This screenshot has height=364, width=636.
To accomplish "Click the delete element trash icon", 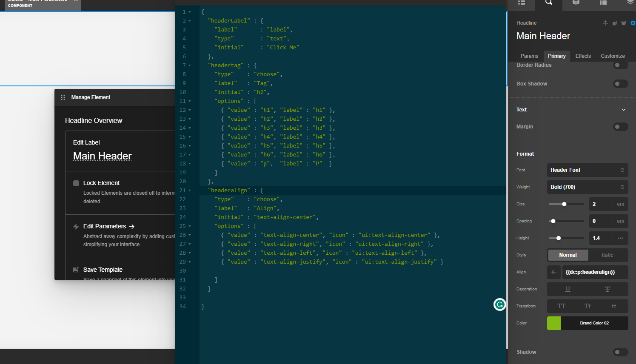I will coord(624,23).
